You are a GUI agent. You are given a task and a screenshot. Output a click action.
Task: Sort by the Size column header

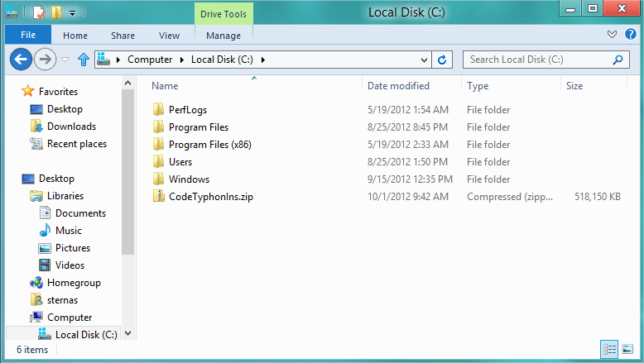574,86
